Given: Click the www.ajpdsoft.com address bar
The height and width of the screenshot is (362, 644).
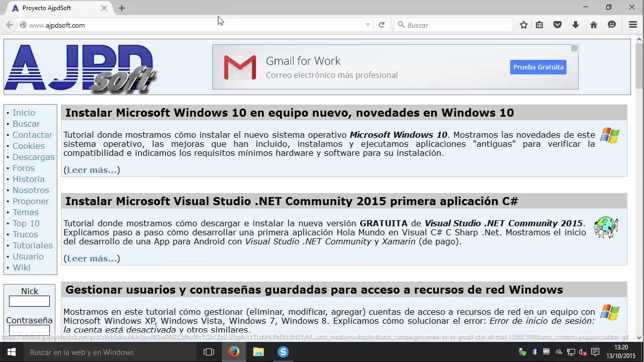Looking at the screenshot, I should pyautogui.click(x=196, y=25).
